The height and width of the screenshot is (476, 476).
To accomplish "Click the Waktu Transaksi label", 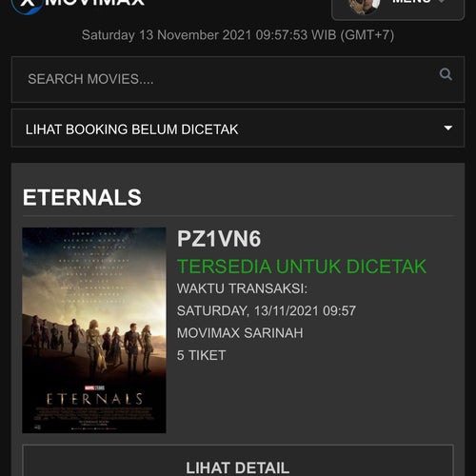I will (x=242, y=288).
